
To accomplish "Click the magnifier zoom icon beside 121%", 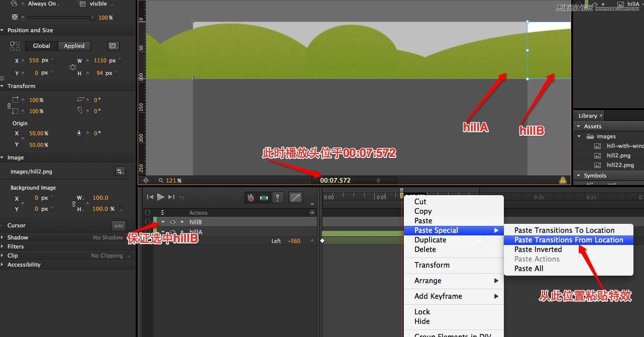I will 161,180.
